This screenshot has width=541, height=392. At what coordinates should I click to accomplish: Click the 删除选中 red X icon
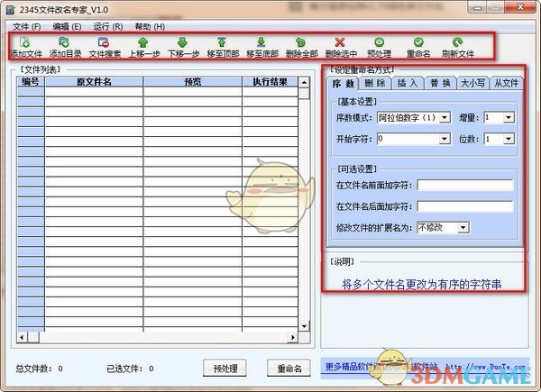click(340, 42)
